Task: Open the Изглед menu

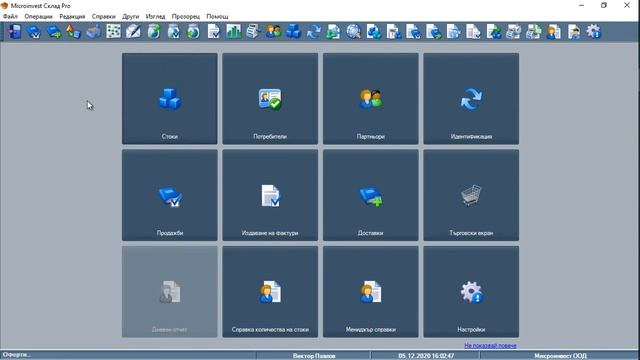Action: click(x=156, y=16)
